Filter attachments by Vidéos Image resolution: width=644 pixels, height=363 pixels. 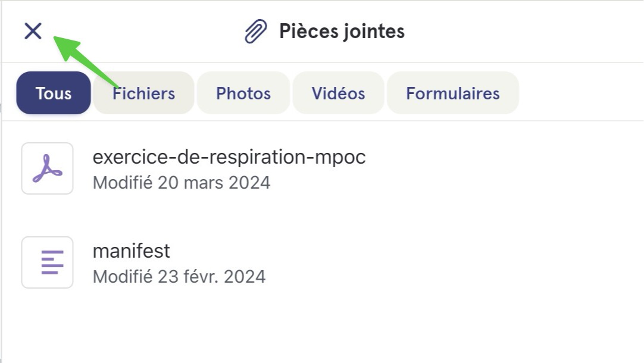pos(339,93)
